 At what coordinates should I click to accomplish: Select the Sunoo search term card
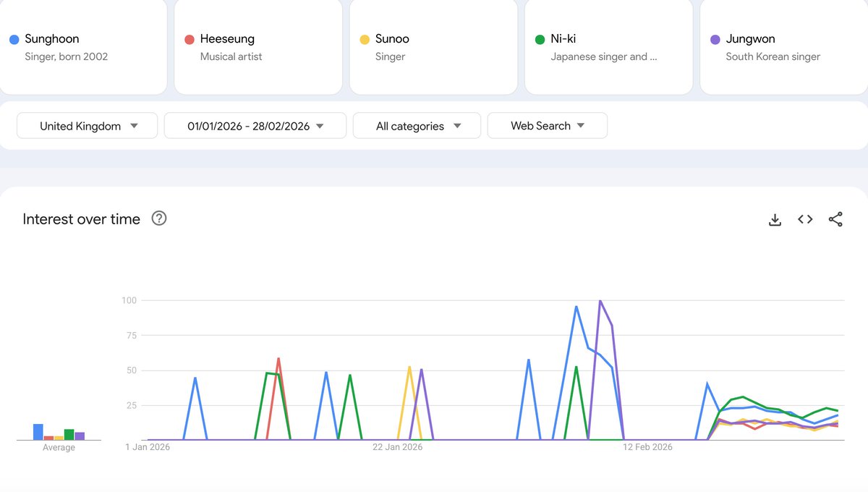click(433, 47)
